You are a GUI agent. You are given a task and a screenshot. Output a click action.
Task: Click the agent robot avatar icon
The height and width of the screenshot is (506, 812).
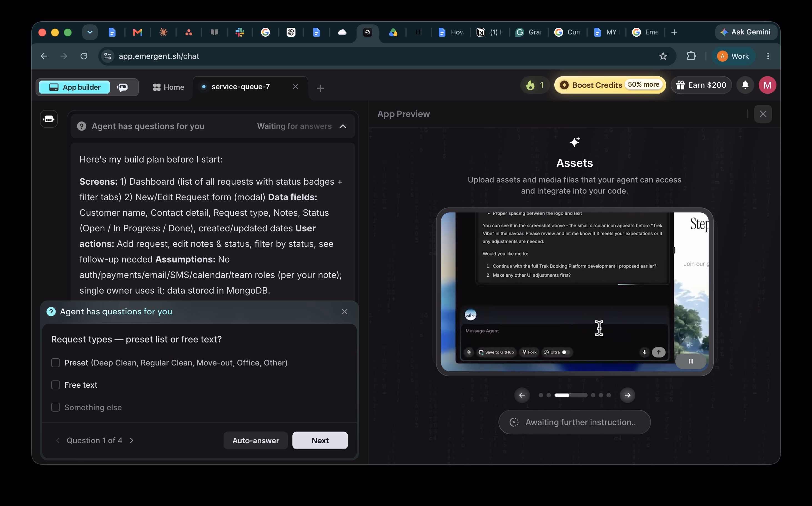[49, 119]
